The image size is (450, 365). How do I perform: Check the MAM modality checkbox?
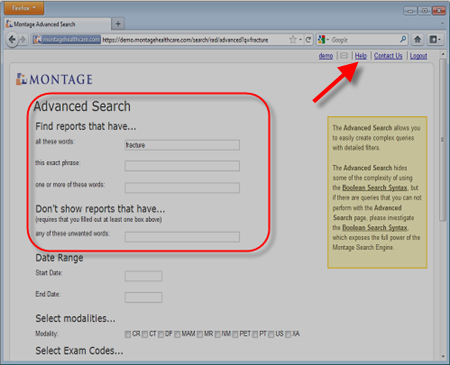(x=177, y=334)
